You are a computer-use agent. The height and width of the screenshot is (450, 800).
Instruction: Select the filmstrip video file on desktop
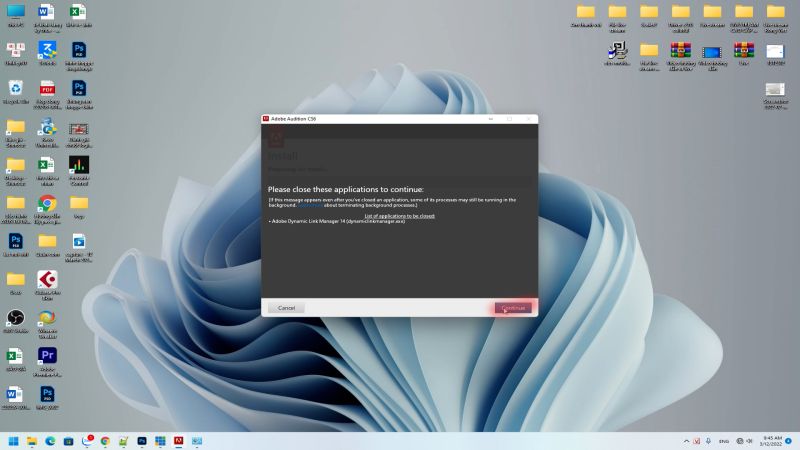tap(79, 128)
